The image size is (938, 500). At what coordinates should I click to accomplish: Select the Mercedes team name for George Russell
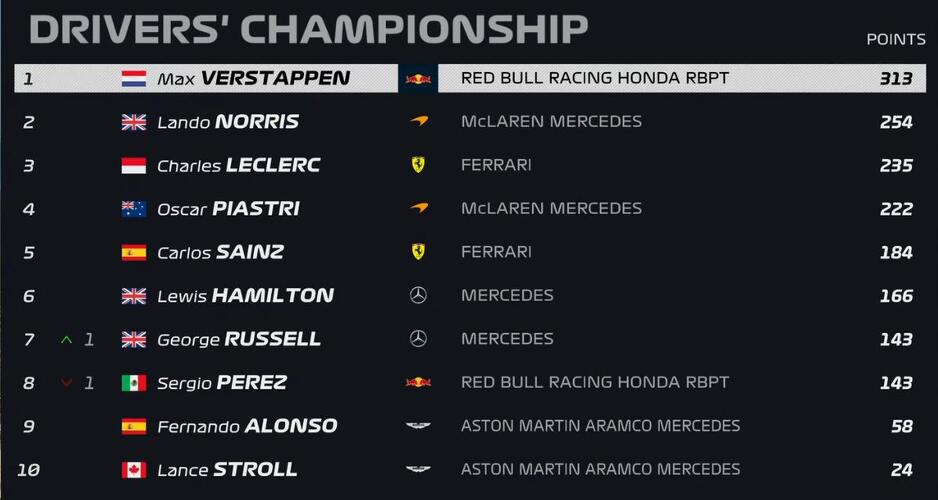507,339
